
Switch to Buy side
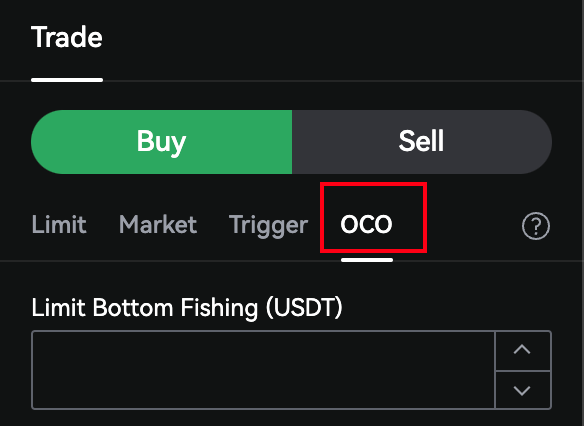[x=161, y=142]
